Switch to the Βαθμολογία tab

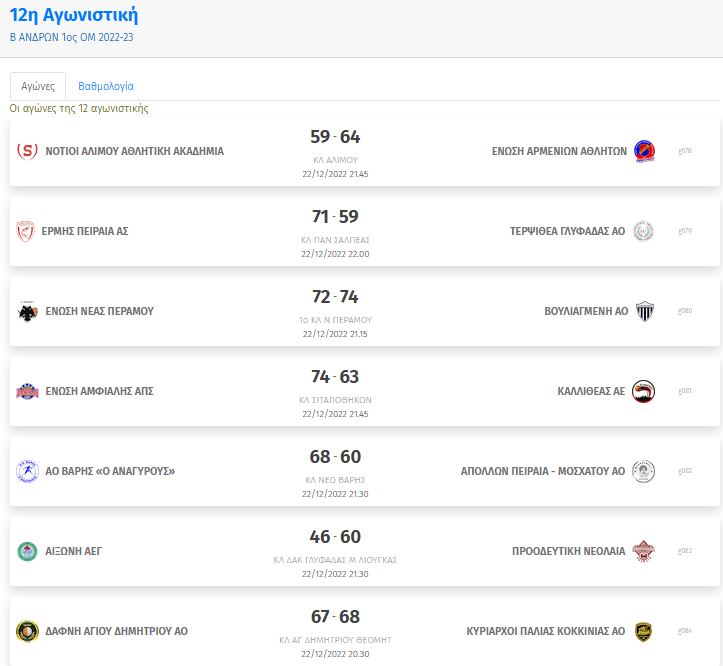coord(106,86)
